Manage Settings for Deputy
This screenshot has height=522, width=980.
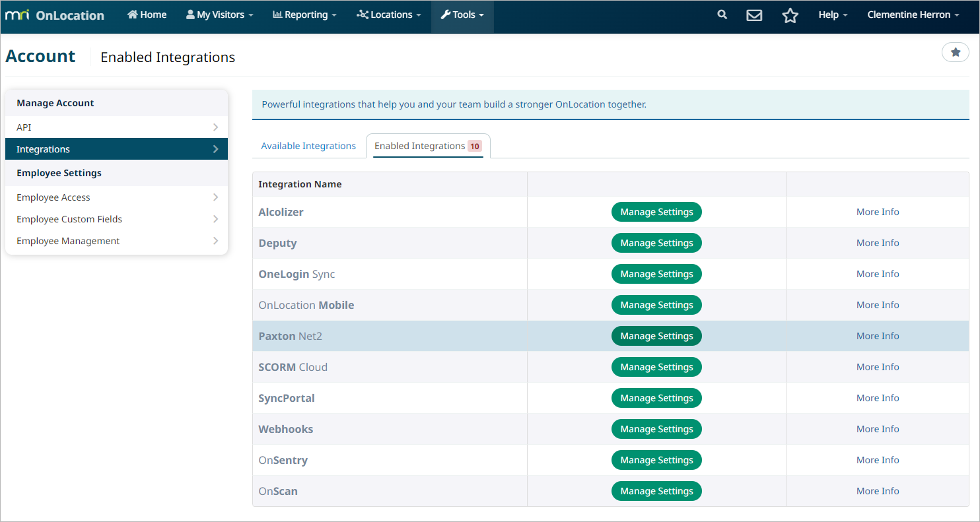click(x=656, y=243)
